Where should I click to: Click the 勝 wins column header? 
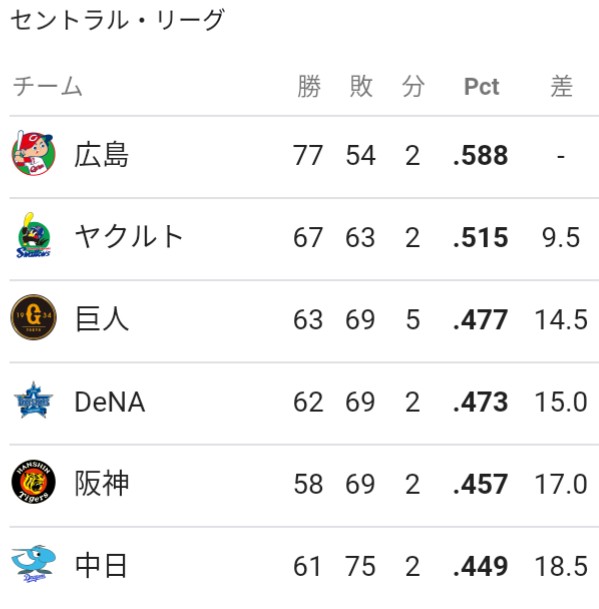point(309,86)
